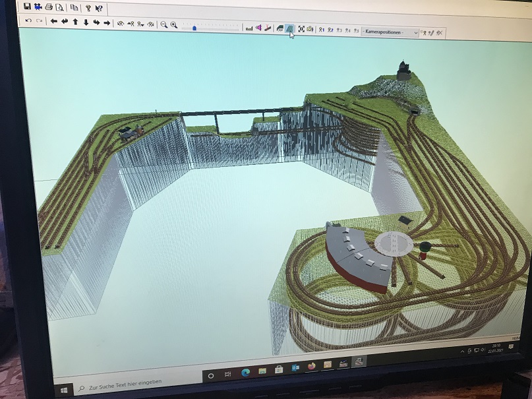Open the Kamerapositionen dropdown
This screenshot has width=532, height=399.
391,32
